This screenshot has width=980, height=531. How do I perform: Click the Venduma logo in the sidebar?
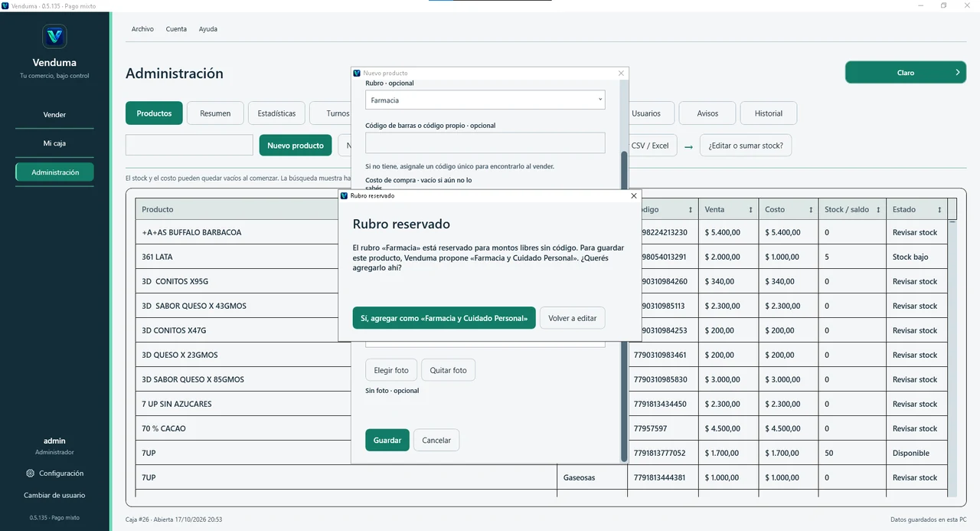coord(54,36)
